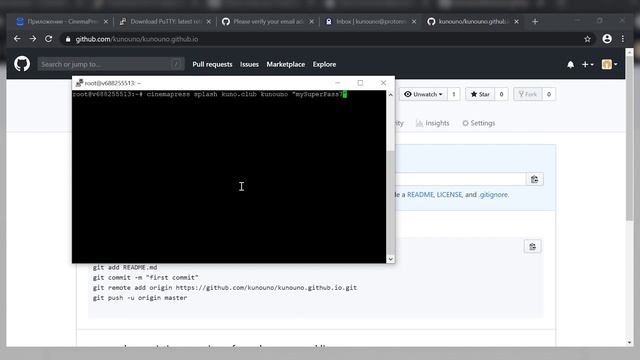Open the GitHub logo home link
The width and height of the screenshot is (640, 360).
coord(22,64)
